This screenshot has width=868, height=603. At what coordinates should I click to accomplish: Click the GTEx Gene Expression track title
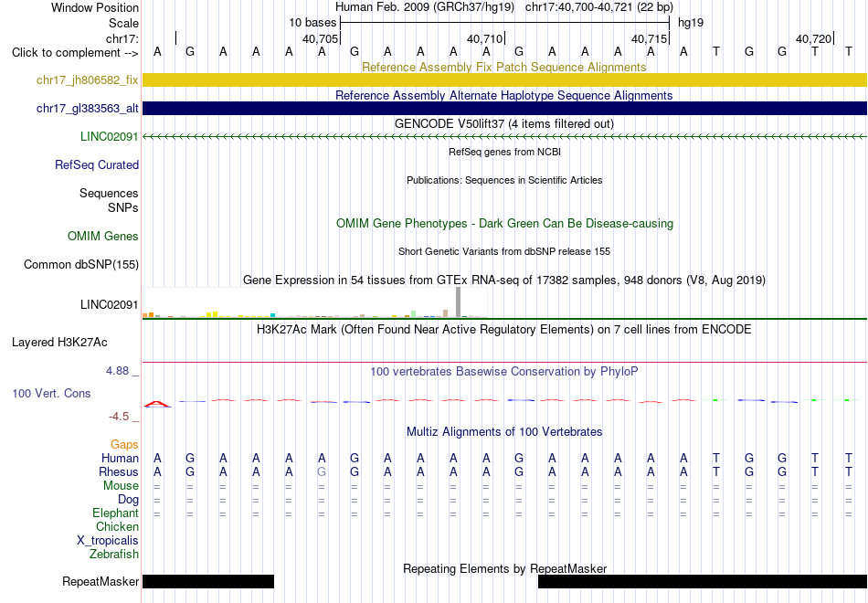pos(504,280)
